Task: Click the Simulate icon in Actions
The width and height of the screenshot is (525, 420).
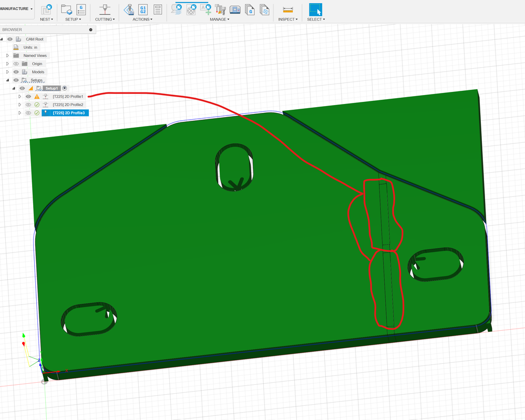Action: (129, 9)
